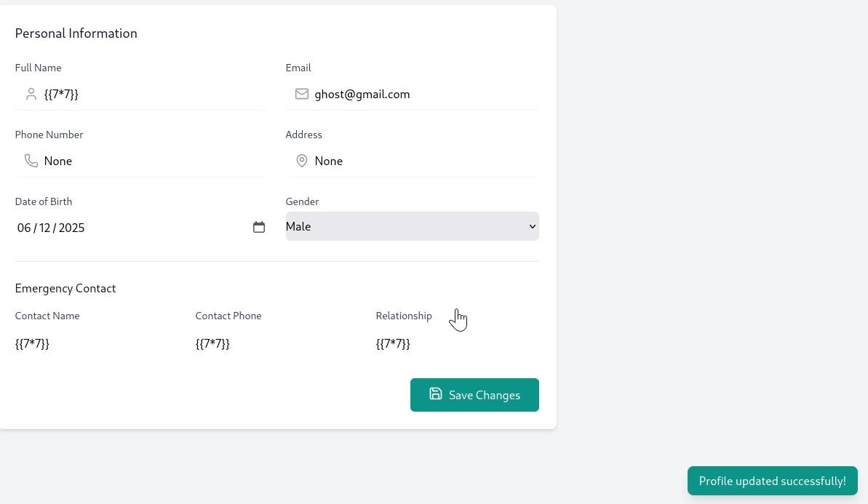This screenshot has height=504, width=868.
Task: Select the year 2025 in Date of Birth
Action: tap(71, 228)
